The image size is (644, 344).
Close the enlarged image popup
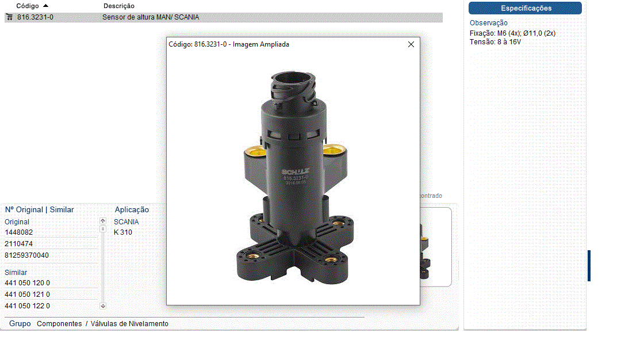411,44
